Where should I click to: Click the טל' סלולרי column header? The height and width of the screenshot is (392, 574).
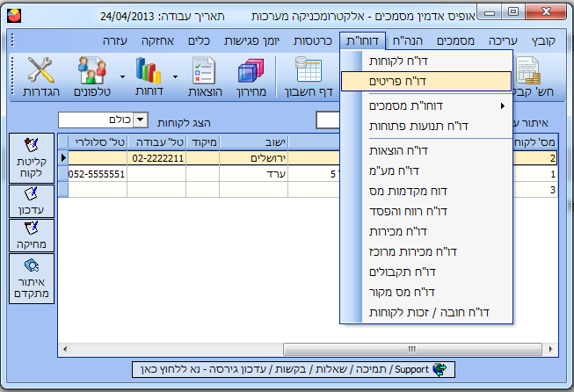pos(98,142)
